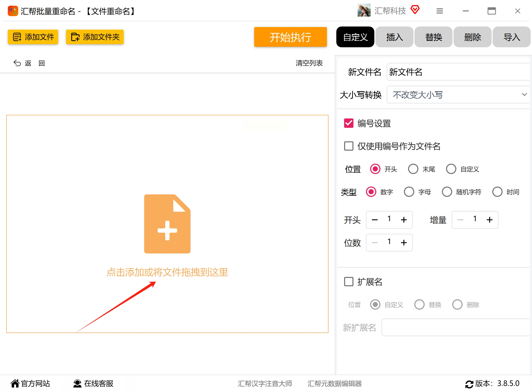Select 末尾 position radio button

[413, 169]
